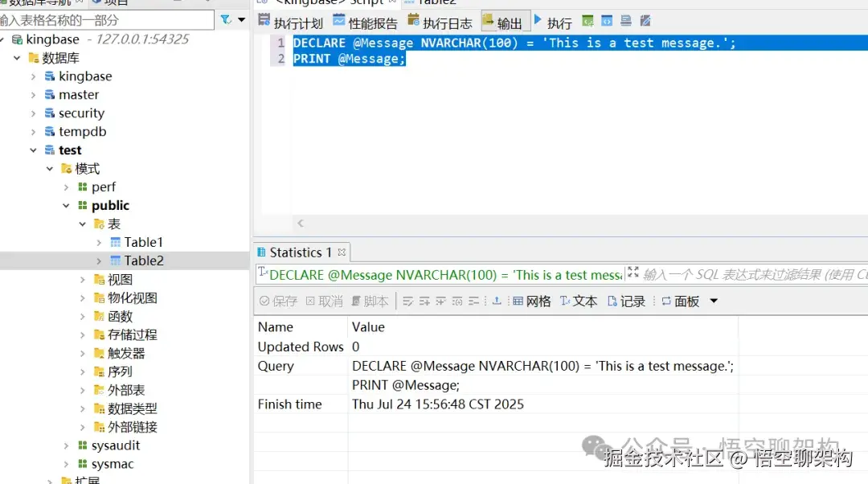This screenshot has width=868, height=484.
Task: Click the edit pencil toolbar icon
Action: [645, 22]
